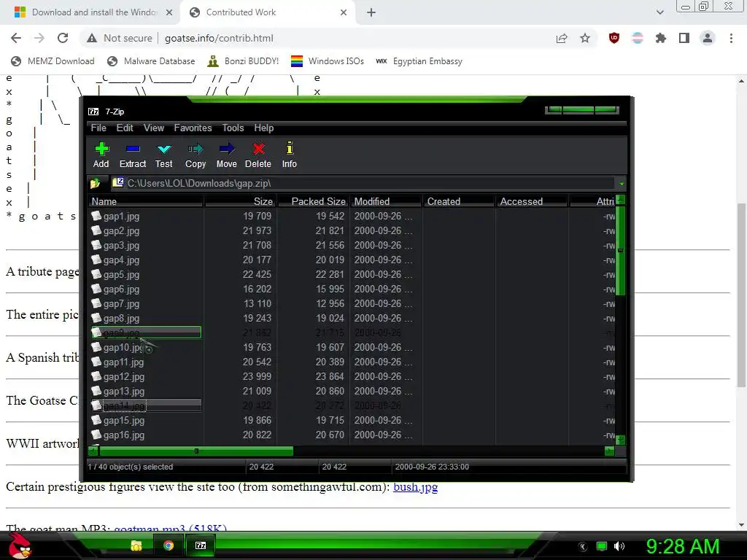Bookmark this page with the star icon

tap(585, 38)
